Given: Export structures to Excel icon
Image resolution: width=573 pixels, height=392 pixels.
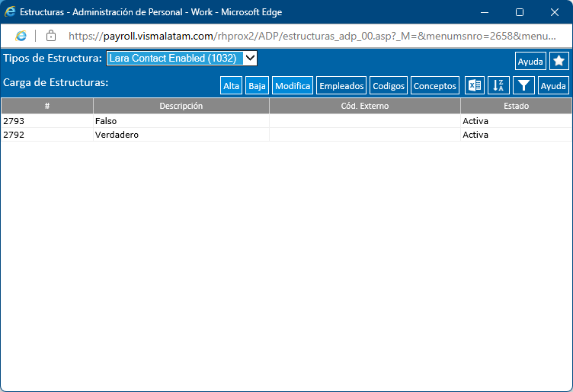Looking at the screenshot, I should 475,85.
